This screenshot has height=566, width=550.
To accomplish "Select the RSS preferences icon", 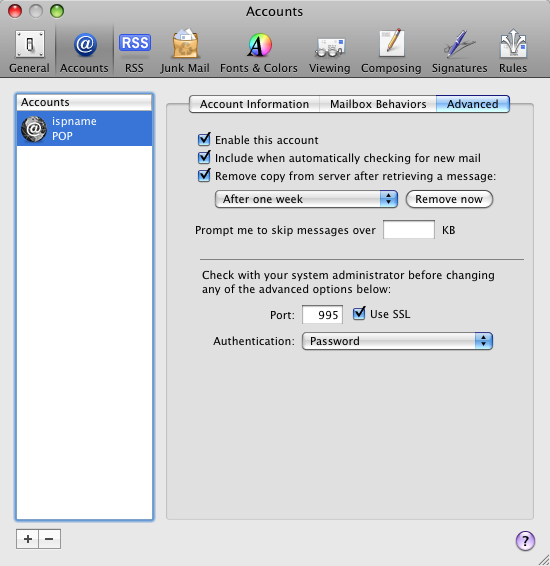I will (x=134, y=52).
